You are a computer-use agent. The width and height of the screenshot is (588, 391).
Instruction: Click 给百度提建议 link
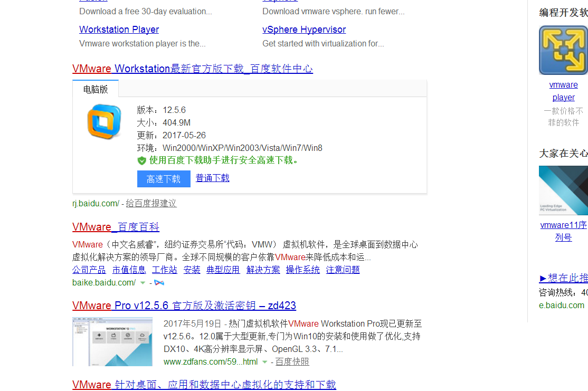tap(151, 203)
